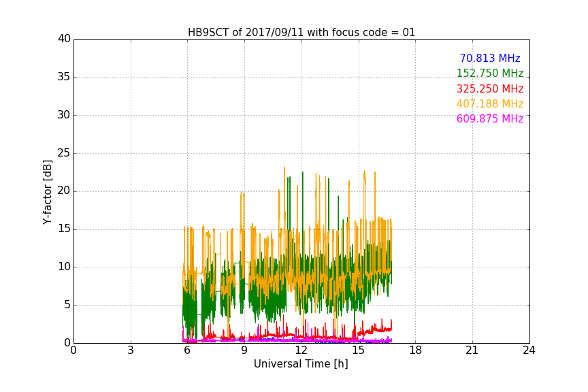
Task: Select the 70.813 MHz legend label
Action: coord(490,58)
